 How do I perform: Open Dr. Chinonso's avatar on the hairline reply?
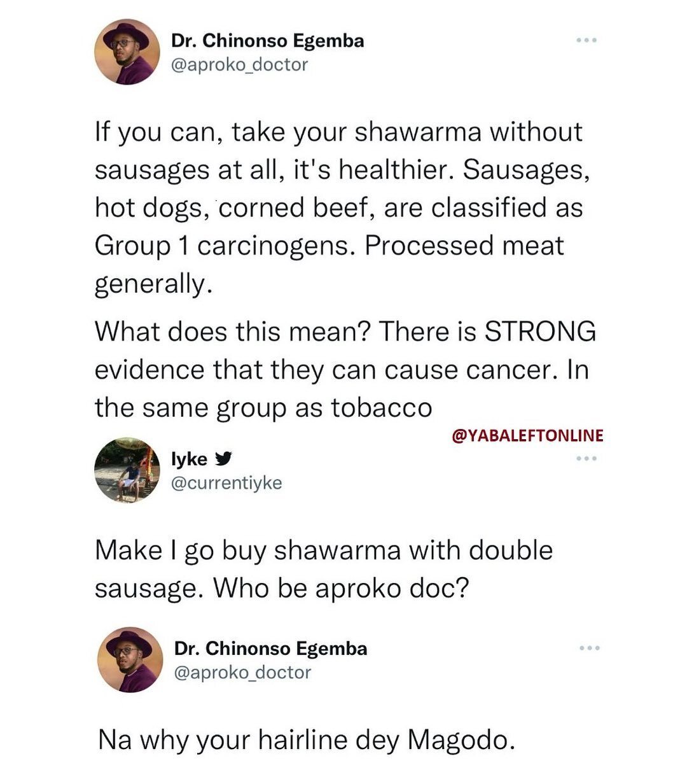click(129, 659)
